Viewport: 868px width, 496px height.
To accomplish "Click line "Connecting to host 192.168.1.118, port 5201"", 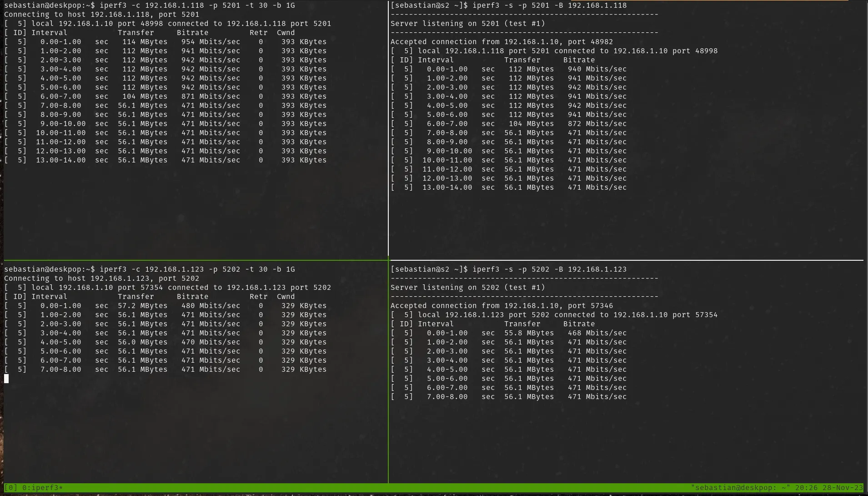I will pos(102,15).
